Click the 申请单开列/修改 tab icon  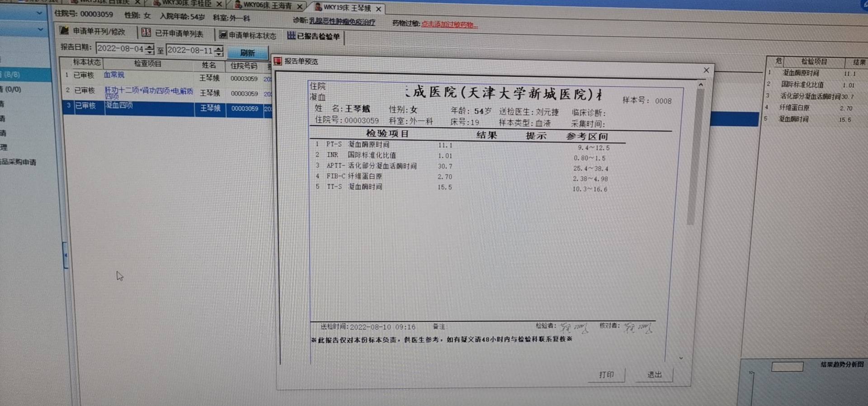[x=65, y=30]
